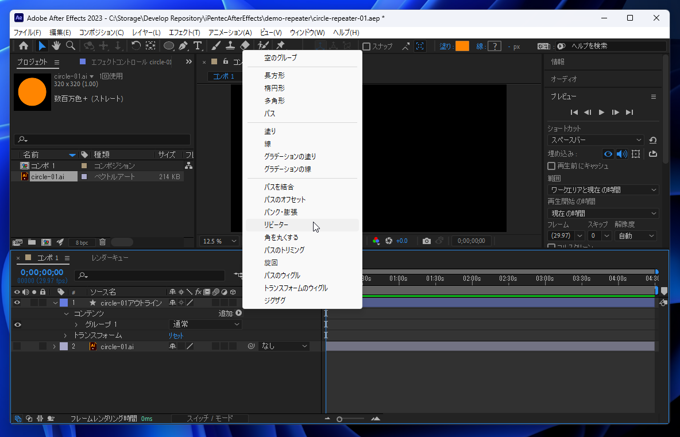This screenshot has height=437, width=680.
Task: Select the Roto Brush tool
Action: (x=263, y=45)
